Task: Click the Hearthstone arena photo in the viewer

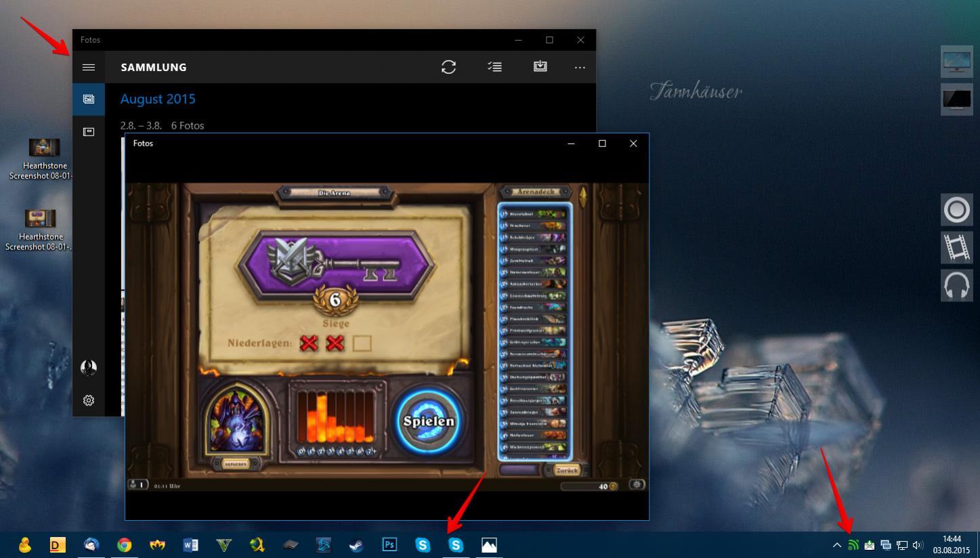Action: pos(387,337)
